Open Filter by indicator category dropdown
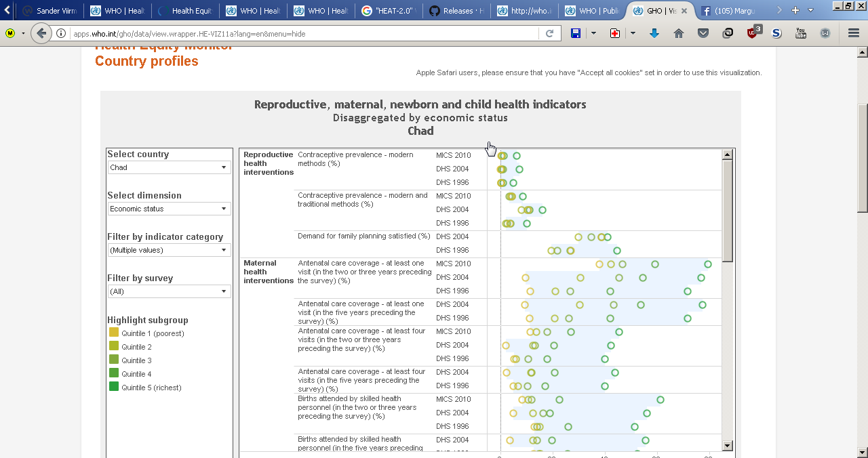 coord(169,250)
